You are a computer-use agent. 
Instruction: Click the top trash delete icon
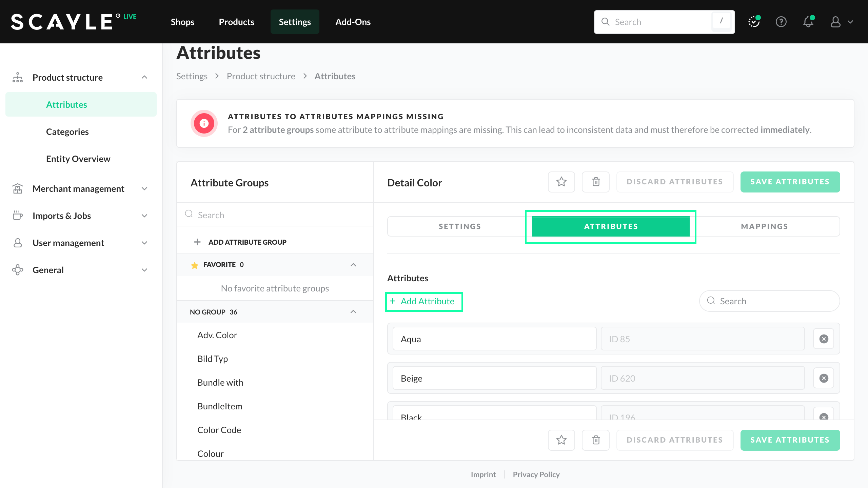click(x=596, y=182)
